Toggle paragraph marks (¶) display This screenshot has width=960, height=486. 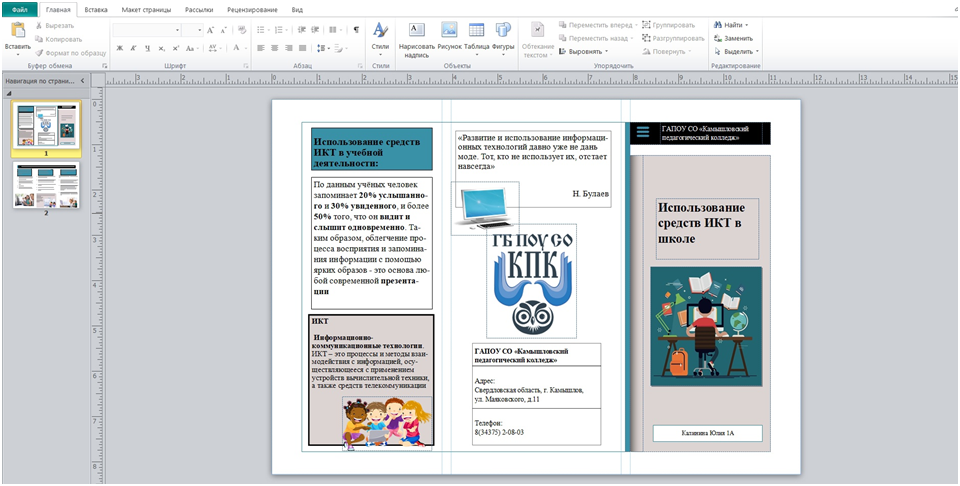pyautogui.click(x=356, y=29)
